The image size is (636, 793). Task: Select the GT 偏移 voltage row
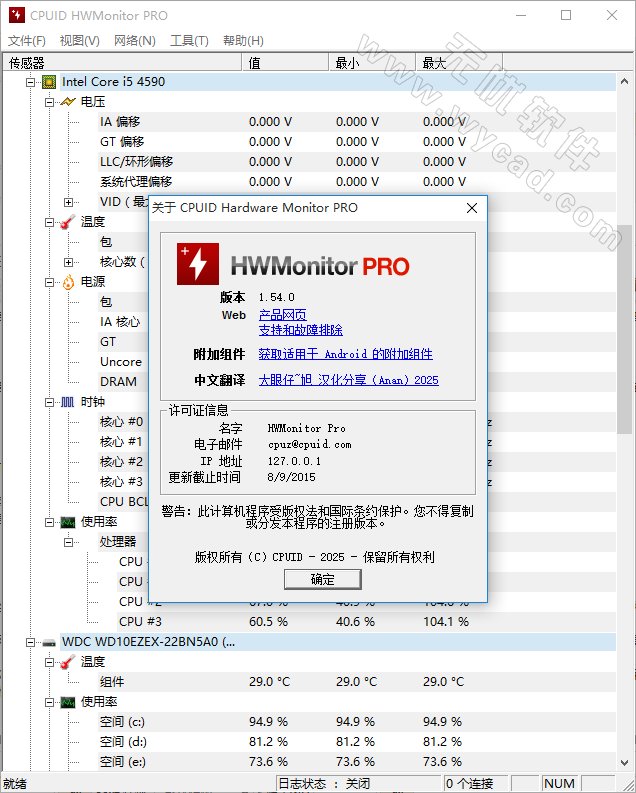pyautogui.click(x=356, y=142)
